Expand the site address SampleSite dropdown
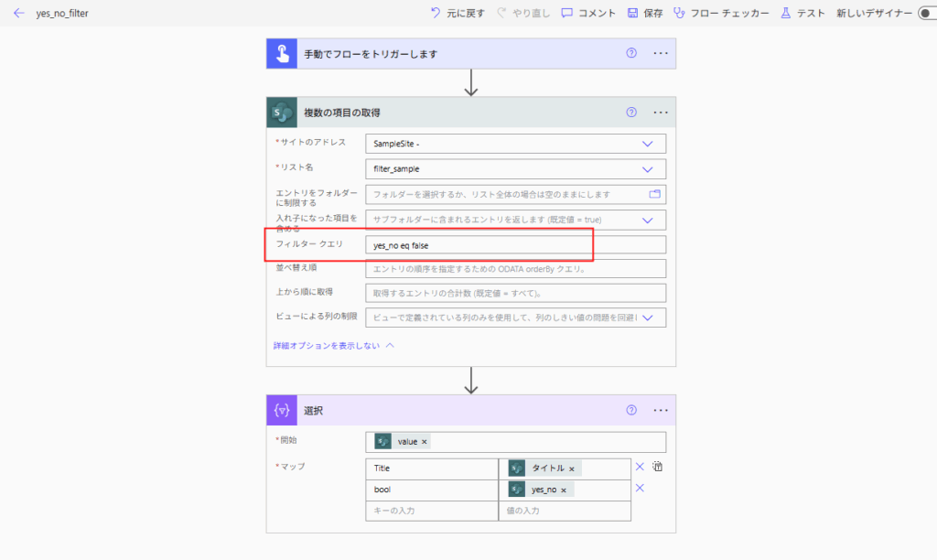 (647, 144)
